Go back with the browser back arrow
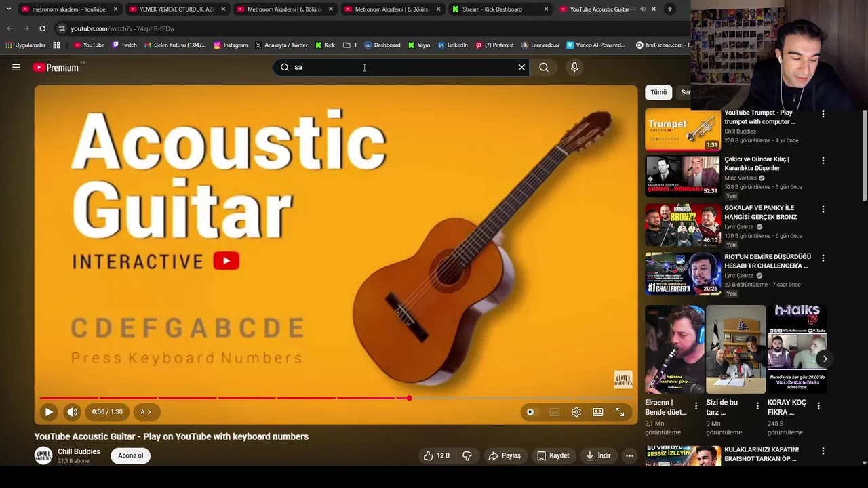This screenshot has width=868, height=488. pos(9,28)
